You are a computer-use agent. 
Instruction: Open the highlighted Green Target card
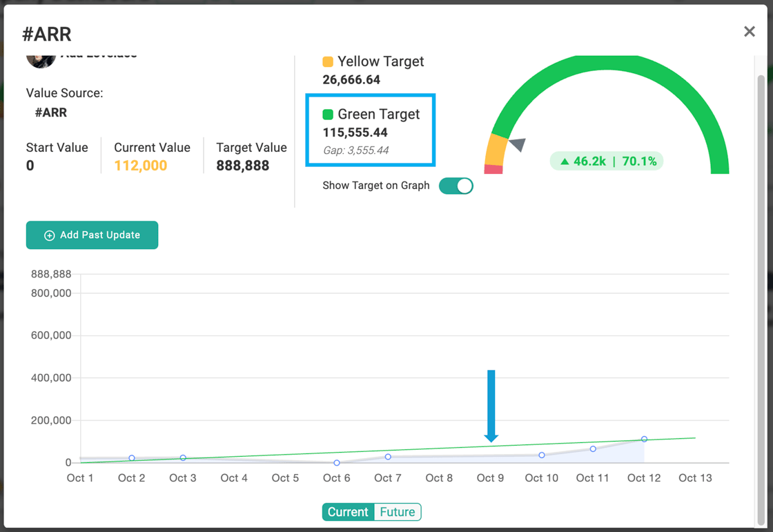click(370, 130)
